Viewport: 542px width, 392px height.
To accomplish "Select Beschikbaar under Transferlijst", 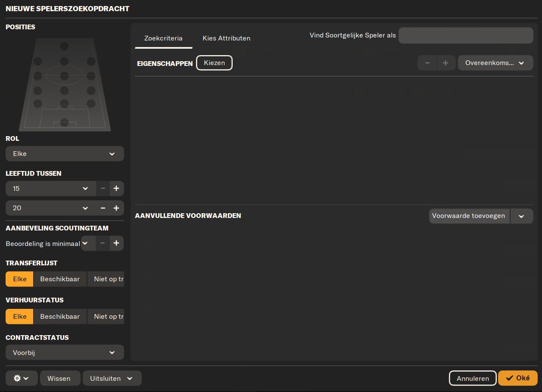I will click(x=60, y=279).
